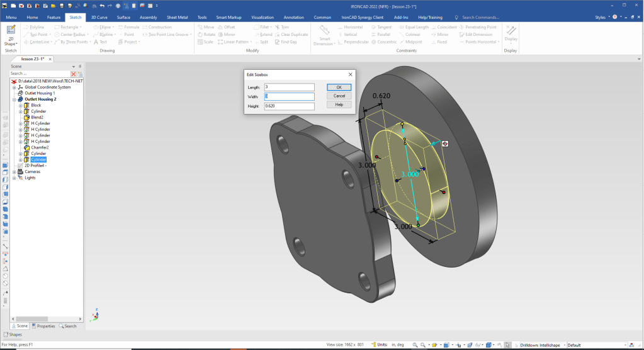644x350 pixels.
Task: Select the Blend2 feature in scene tree
Action: 37,117
